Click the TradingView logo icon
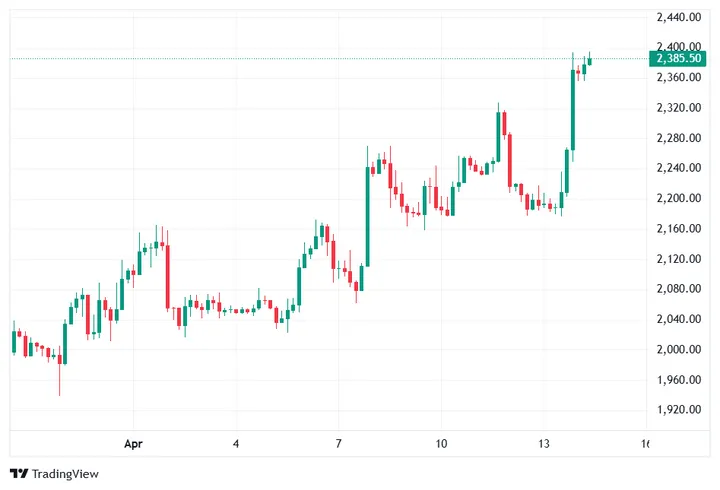Image resolution: width=720 pixels, height=490 pixels. (x=17, y=473)
